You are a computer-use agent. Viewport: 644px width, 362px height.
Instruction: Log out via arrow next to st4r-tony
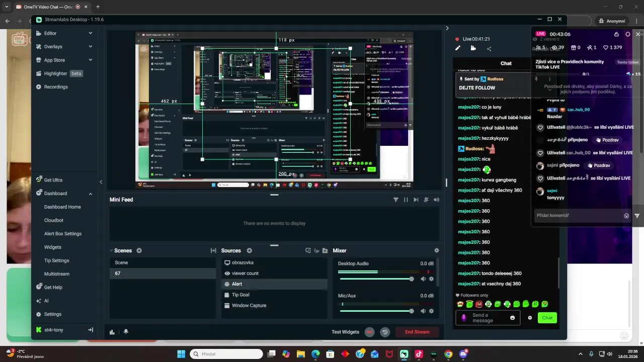coord(91,330)
